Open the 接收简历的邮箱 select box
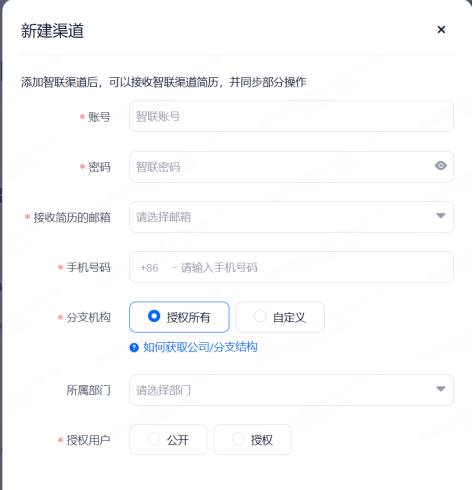Image resolution: width=473 pixels, height=490 pixels. click(291, 217)
